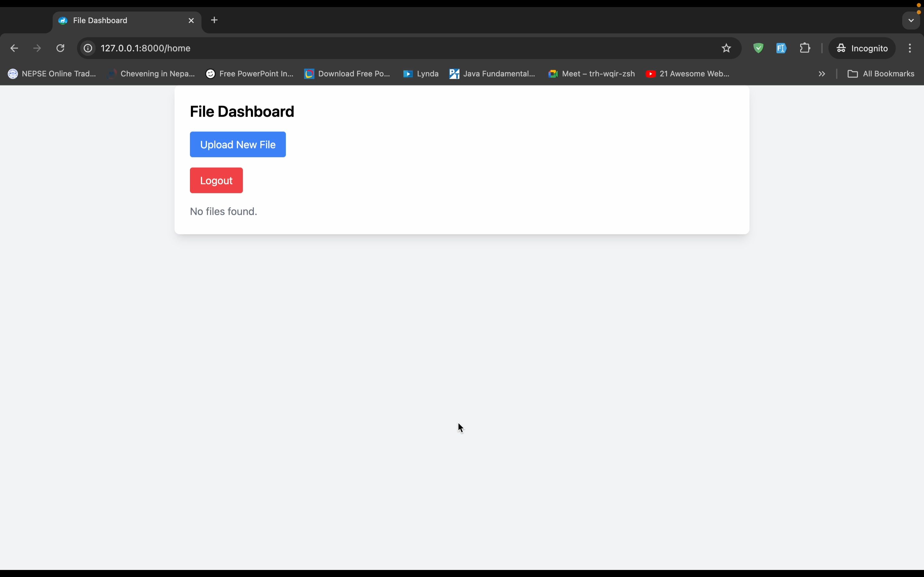Click the browser extensions icon
924x577 pixels.
click(805, 48)
